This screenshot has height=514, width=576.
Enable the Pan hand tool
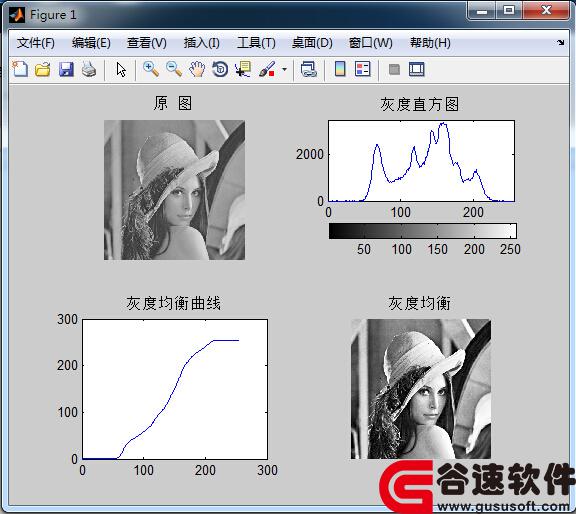[197, 69]
